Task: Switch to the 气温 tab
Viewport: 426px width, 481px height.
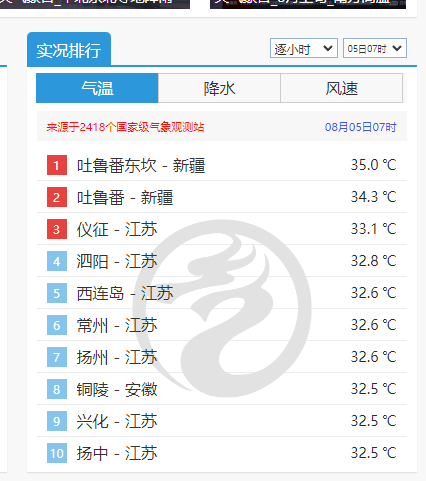Action: click(97, 88)
